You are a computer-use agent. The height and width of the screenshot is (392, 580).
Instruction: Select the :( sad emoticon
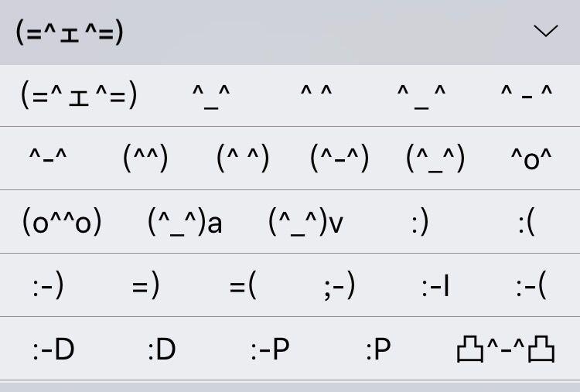click(x=527, y=223)
